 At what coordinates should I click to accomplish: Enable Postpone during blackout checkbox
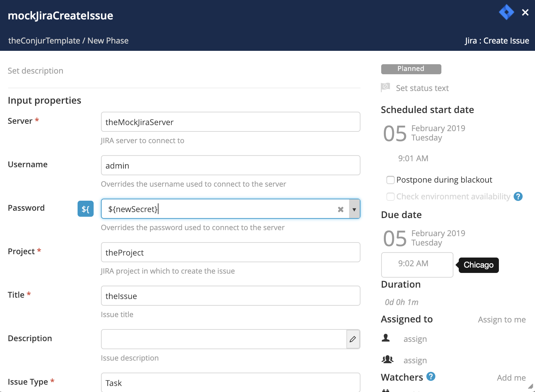coord(390,180)
